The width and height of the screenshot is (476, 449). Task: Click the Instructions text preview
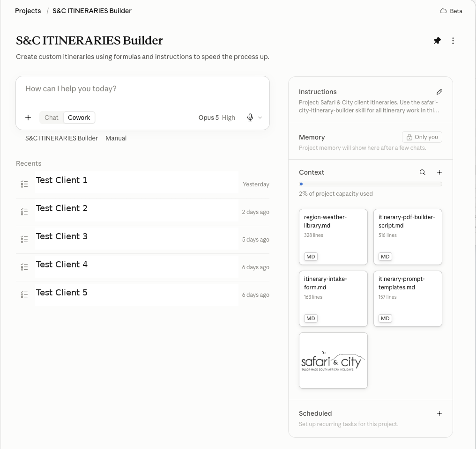(369, 106)
